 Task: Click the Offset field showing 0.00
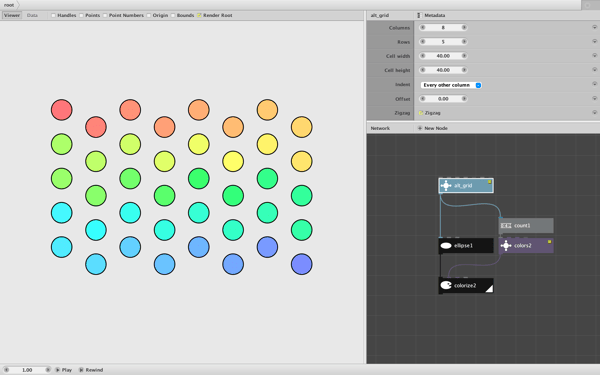(443, 99)
